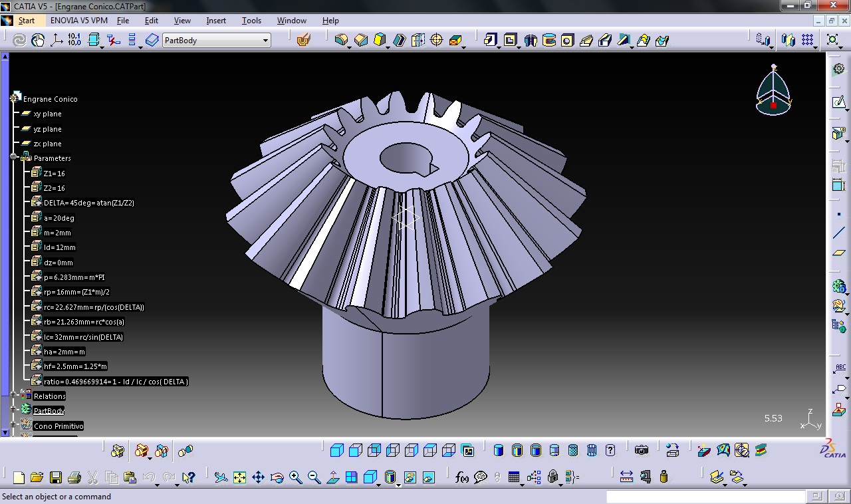Open the PartBody combo box dropdown

pyautogui.click(x=265, y=41)
